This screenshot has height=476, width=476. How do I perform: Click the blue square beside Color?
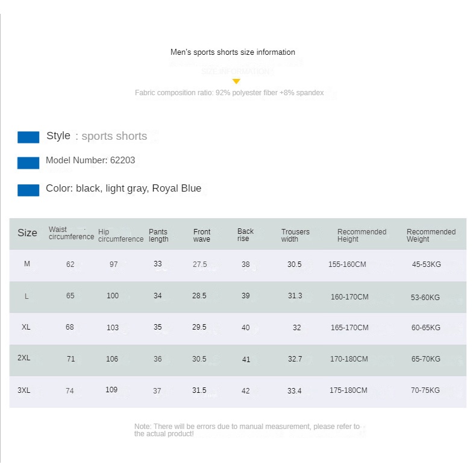[x=28, y=190]
